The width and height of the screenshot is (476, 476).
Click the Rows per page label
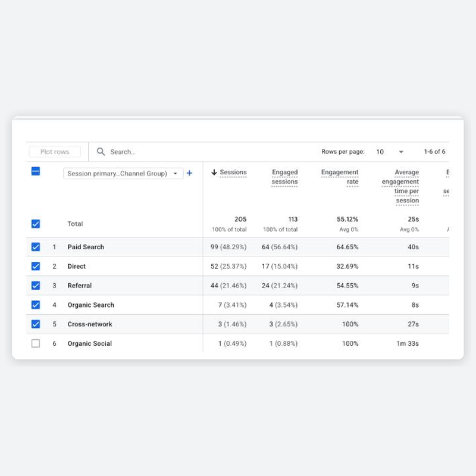click(x=343, y=152)
